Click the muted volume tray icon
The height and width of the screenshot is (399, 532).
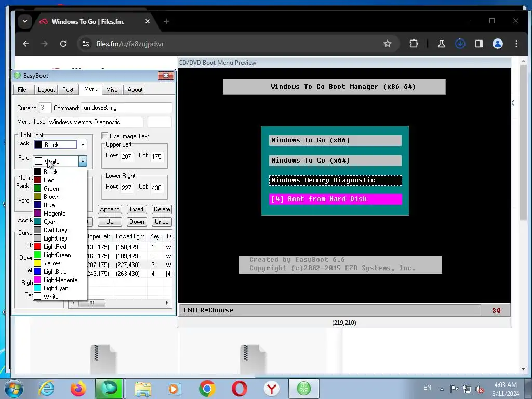pyautogui.click(x=480, y=389)
